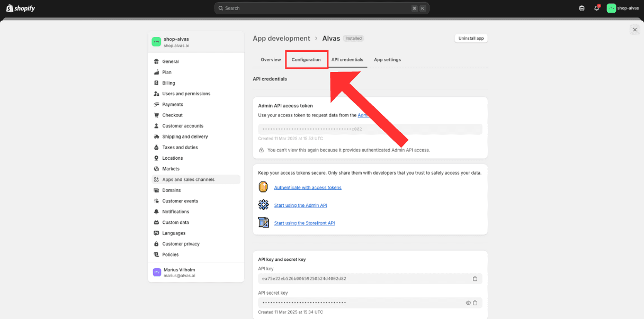This screenshot has height=319, width=644.
Task: Click the Shipping and delivery truck icon
Action: pyautogui.click(x=157, y=136)
